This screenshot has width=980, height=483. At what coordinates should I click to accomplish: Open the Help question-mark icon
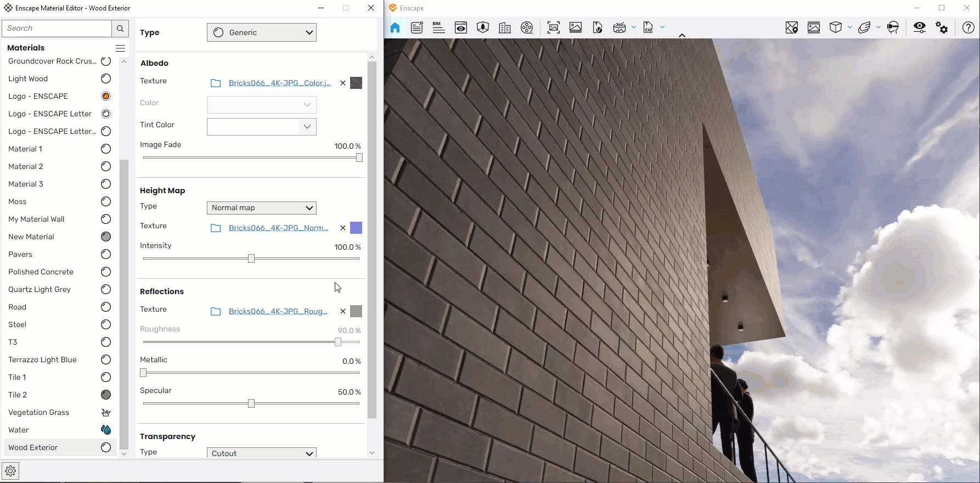point(968,27)
